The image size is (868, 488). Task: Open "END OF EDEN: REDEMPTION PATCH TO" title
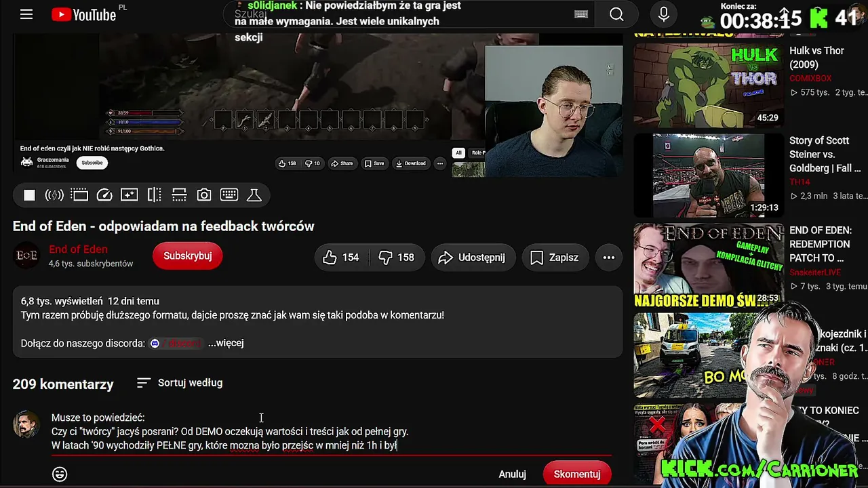point(821,244)
